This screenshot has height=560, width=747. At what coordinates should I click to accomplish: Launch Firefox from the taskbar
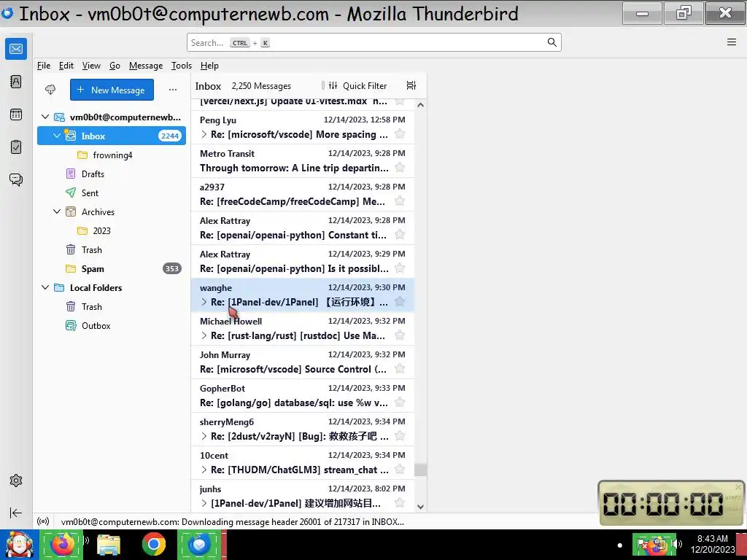(x=63, y=545)
